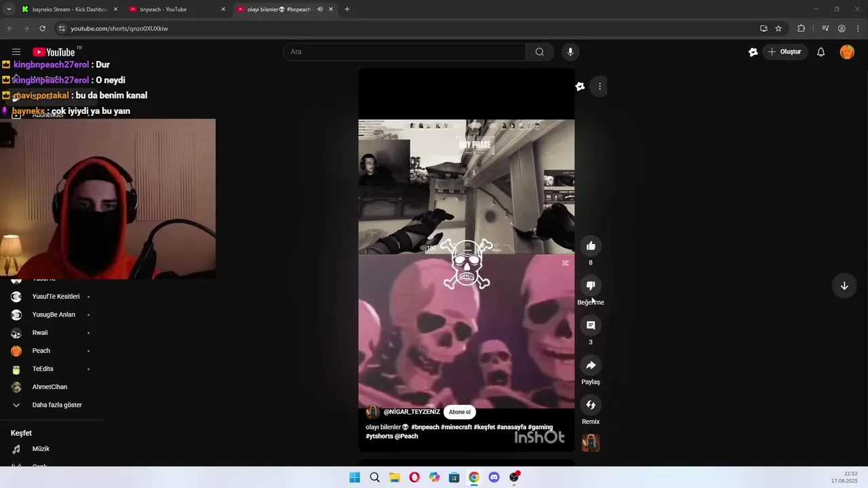Open Discord from taskbar
Screen dimensions: 868x488
494,477
